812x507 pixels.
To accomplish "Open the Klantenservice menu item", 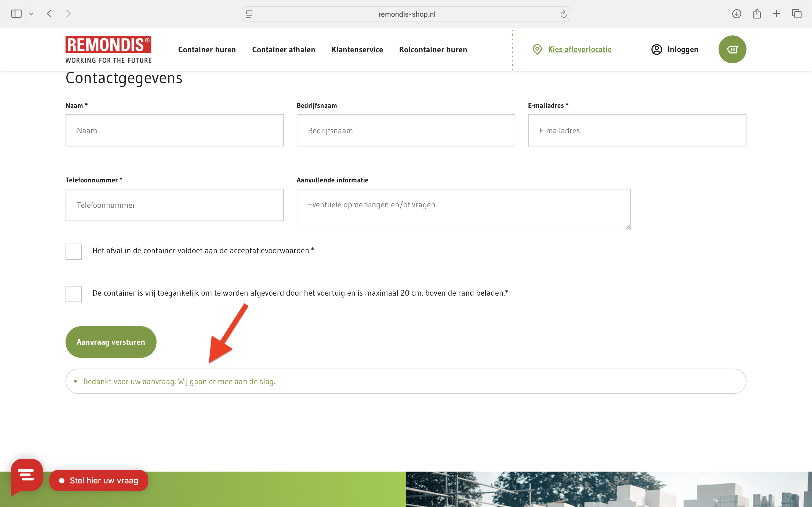I will coord(357,50).
